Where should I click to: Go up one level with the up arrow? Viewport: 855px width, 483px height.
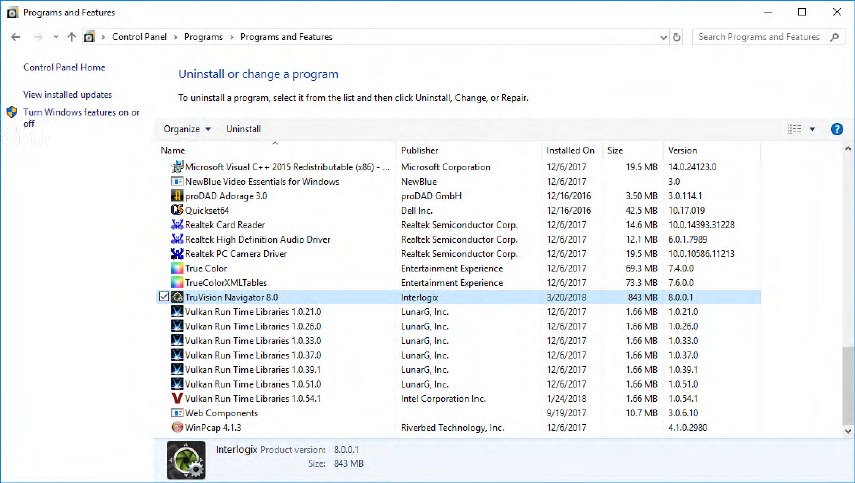point(71,37)
